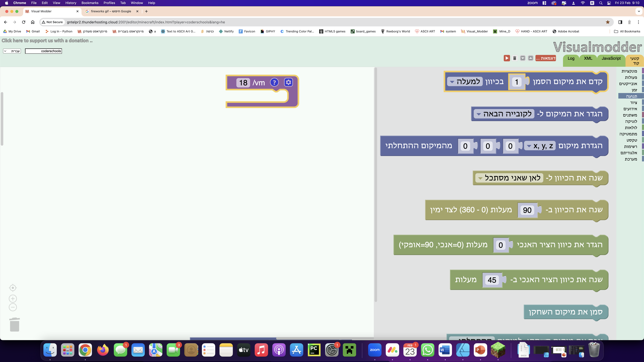Open the עברית language dropdown
Viewport: 644px width, 362px height.
click(x=12, y=51)
